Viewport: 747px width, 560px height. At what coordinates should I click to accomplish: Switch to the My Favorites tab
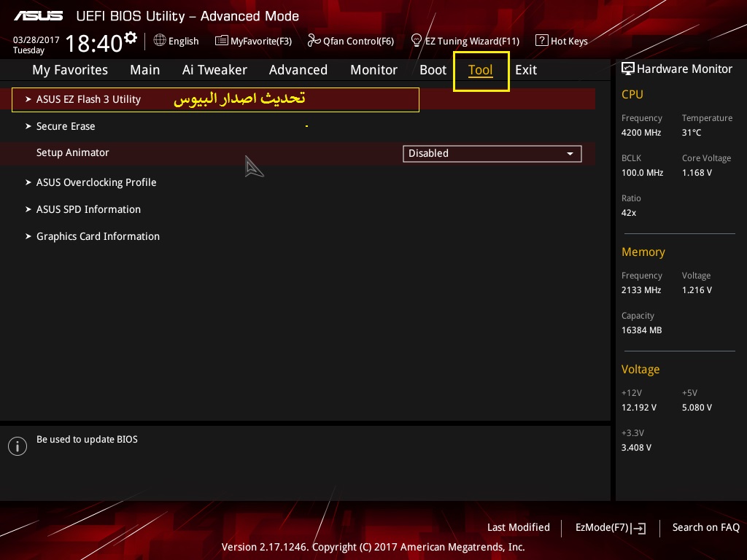pyautogui.click(x=70, y=70)
